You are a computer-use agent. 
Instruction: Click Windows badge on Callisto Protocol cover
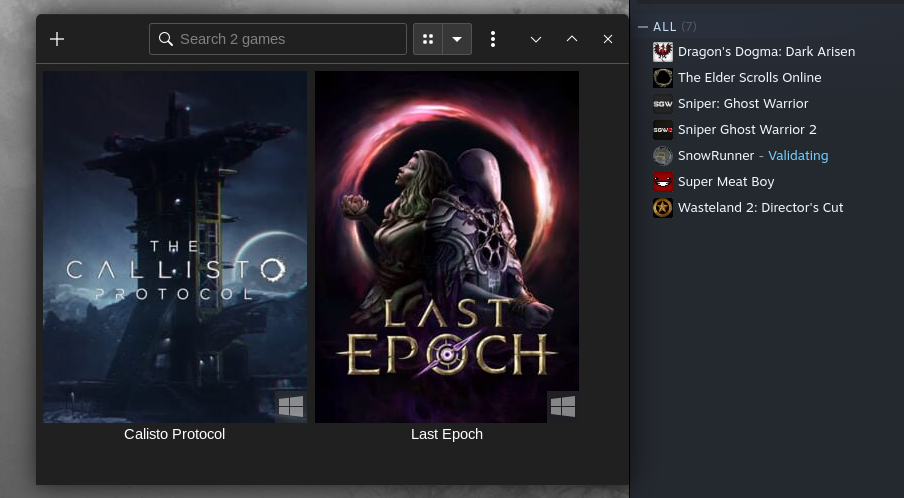pyautogui.click(x=291, y=407)
